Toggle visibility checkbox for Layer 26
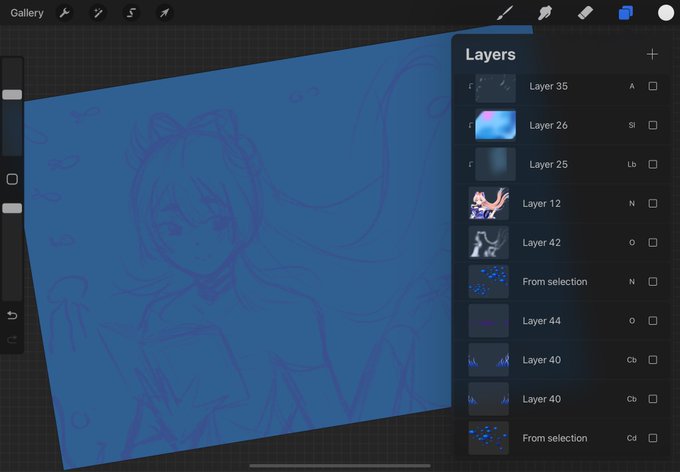 (x=653, y=125)
